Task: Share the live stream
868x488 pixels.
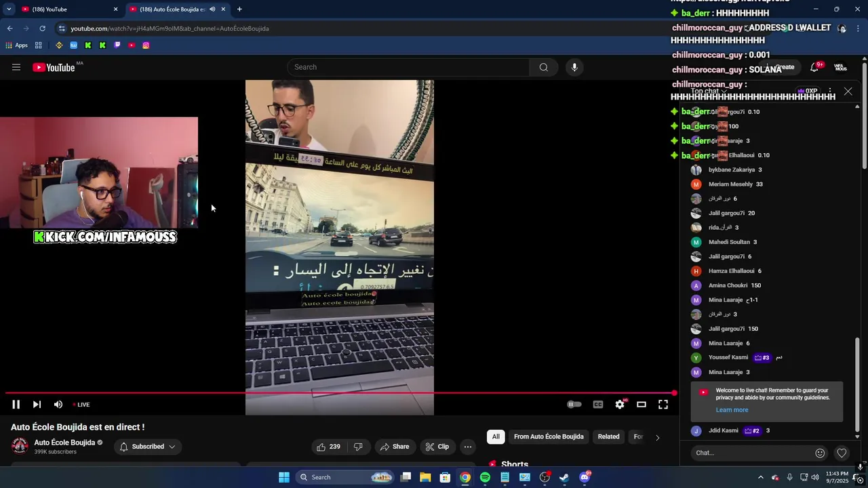Action: click(x=394, y=447)
